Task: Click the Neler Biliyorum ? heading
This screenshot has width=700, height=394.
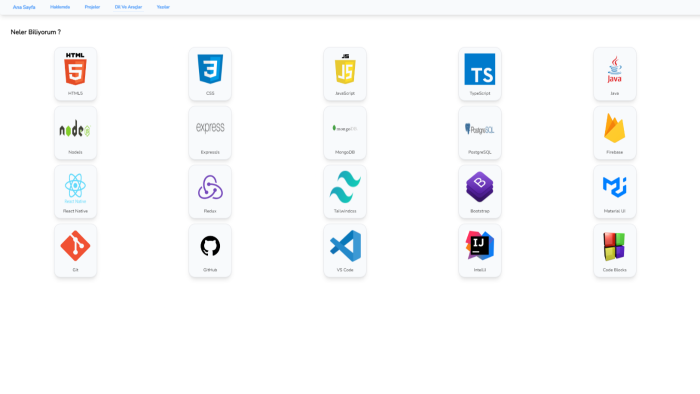Action: 36,32
